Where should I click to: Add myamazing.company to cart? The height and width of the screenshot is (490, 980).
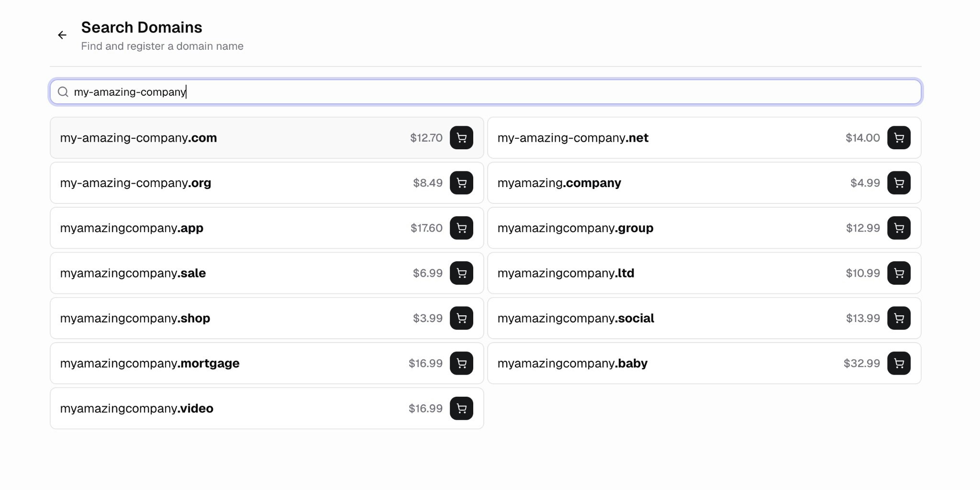[x=899, y=183]
